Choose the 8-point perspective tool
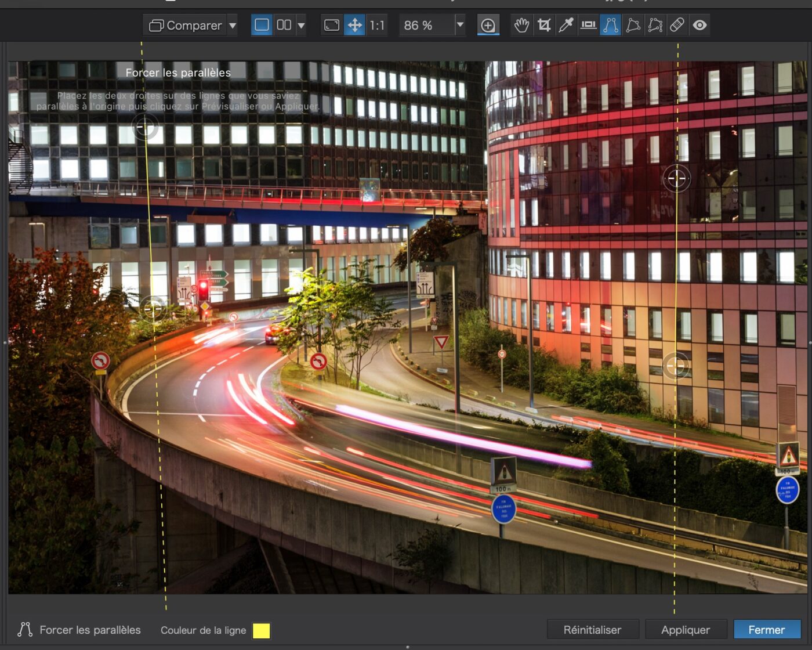Screen dimensions: 812x650 pos(655,26)
